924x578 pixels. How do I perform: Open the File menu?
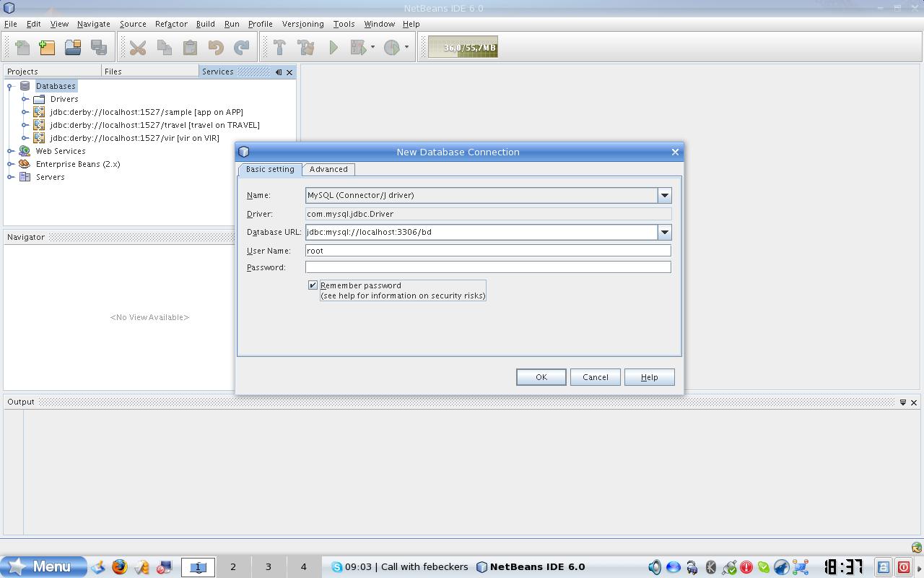tap(11, 24)
